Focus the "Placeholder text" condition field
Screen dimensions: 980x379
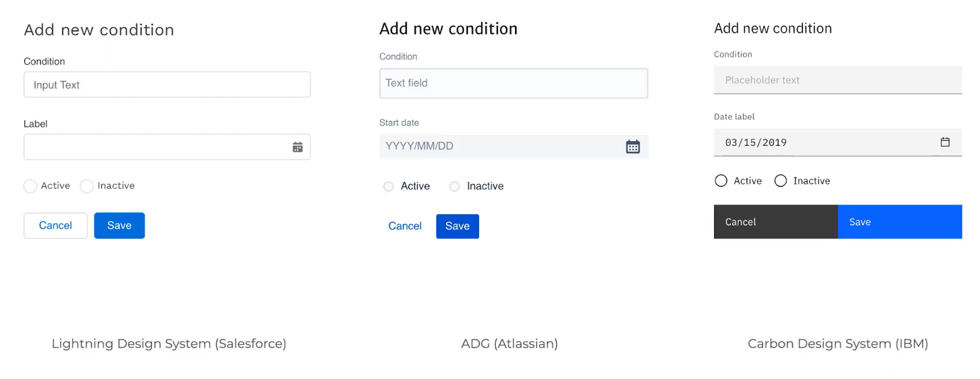click(837, 80)
